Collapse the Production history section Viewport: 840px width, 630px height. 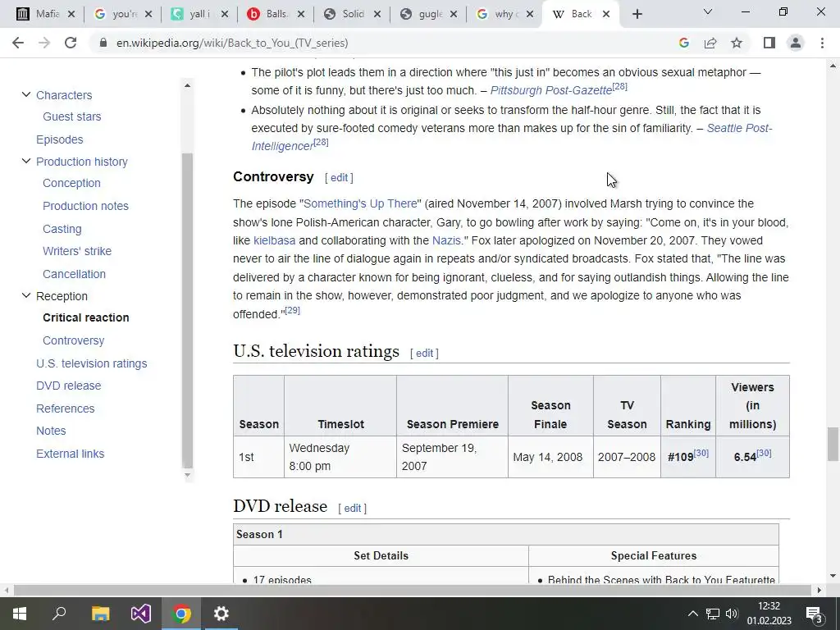[x=25, y=161]
